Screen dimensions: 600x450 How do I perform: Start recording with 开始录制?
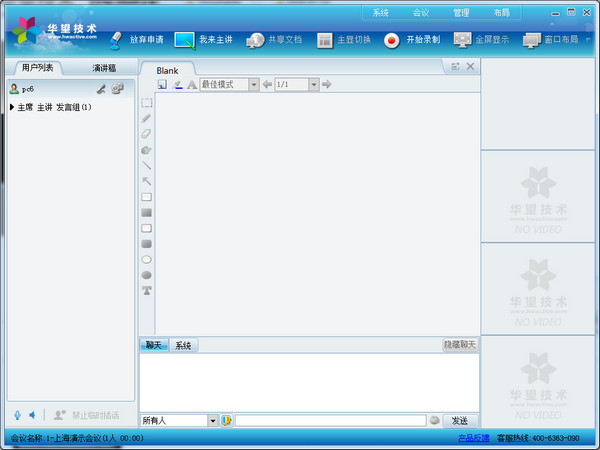[x=412, y=40]
